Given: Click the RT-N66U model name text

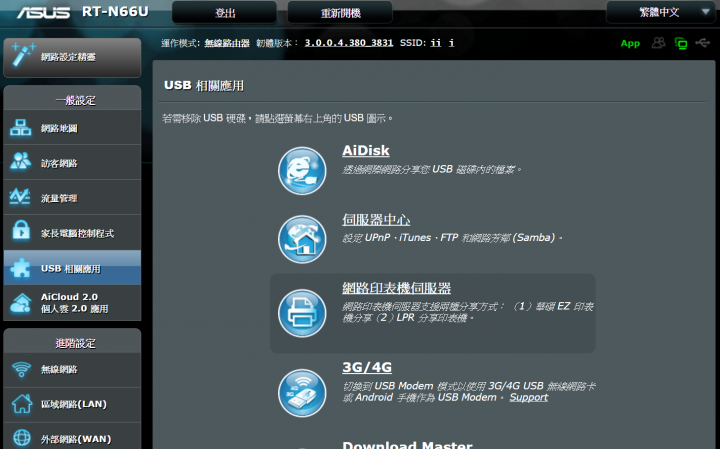Looking at the screenshot, I should point(115,11).
